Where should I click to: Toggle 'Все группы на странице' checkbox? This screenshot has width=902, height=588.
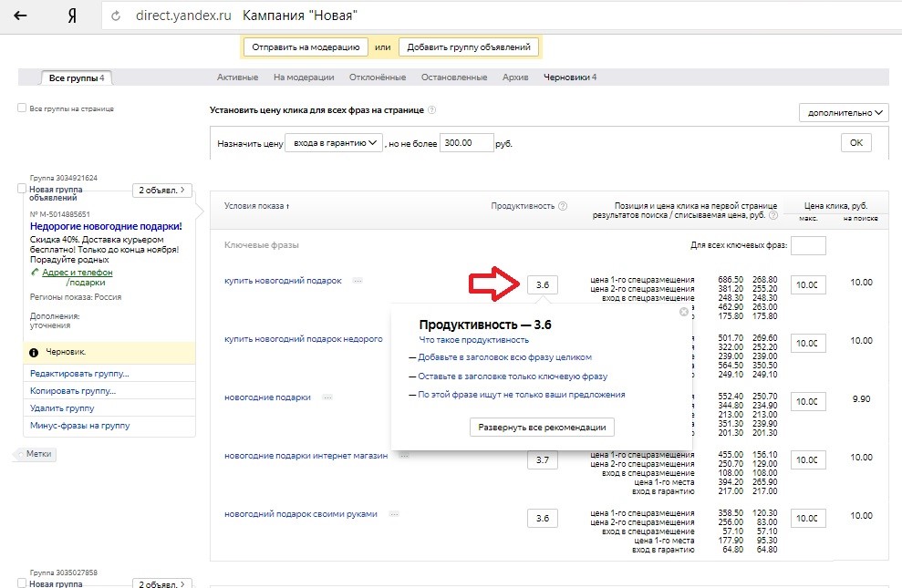coord(22,108)
